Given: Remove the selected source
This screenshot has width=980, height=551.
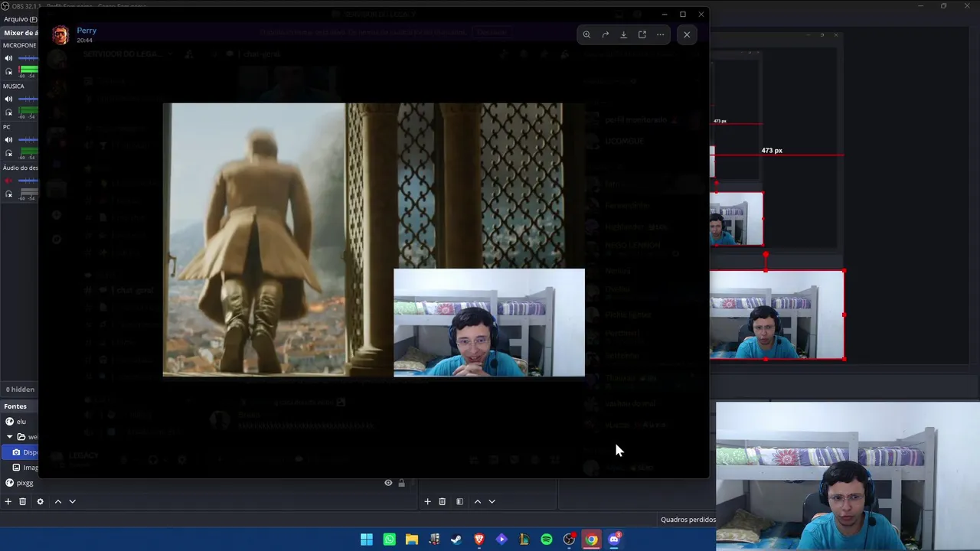Looking at the screenshot, I should [x=23, y=501].
